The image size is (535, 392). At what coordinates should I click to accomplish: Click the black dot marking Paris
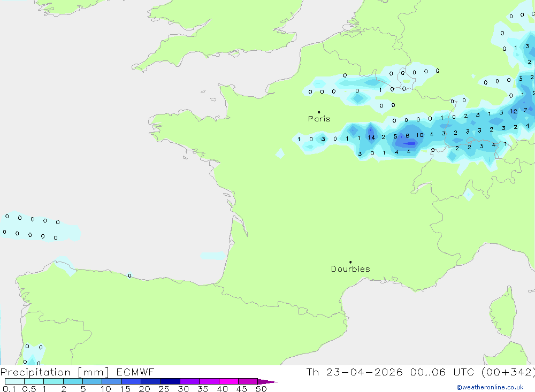pyautogui.click(x=319, y=112)
